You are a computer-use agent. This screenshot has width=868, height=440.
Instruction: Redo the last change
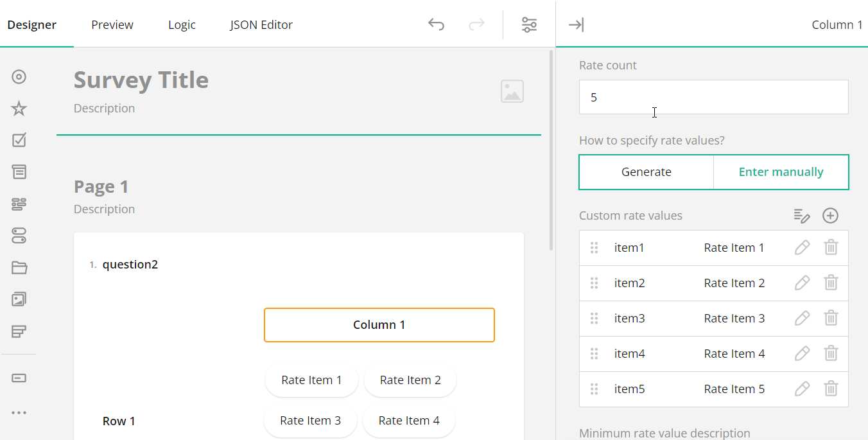tap(476, 24)
